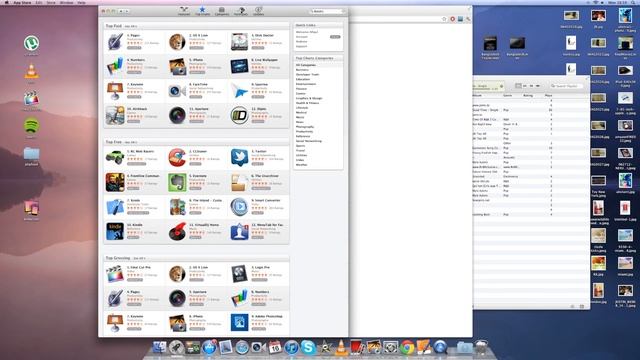
Task: Select the Social Networking category
Action: 309,141
